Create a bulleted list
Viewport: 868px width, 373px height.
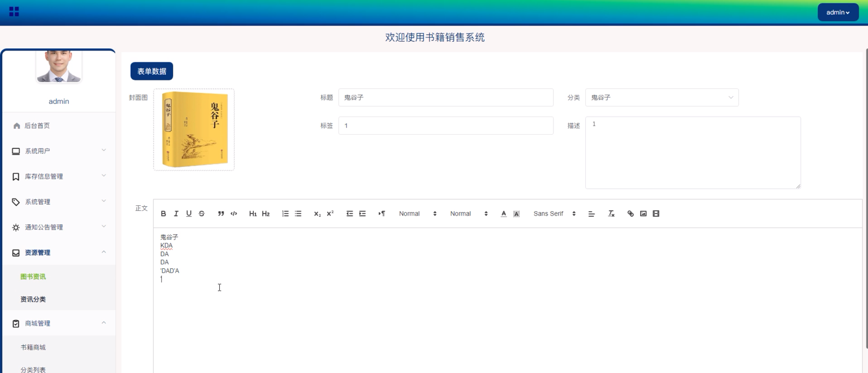coord(298,214)
